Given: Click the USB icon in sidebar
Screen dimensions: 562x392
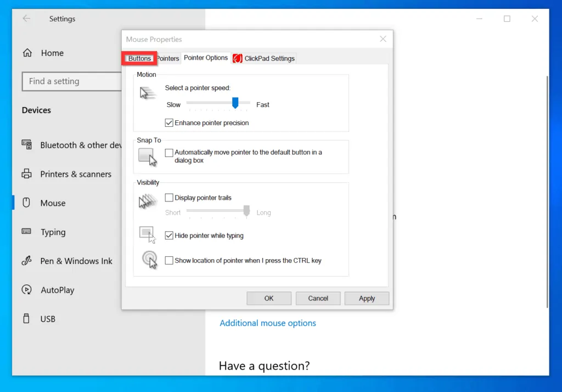Looking at the screenshot, I should 27,318.
